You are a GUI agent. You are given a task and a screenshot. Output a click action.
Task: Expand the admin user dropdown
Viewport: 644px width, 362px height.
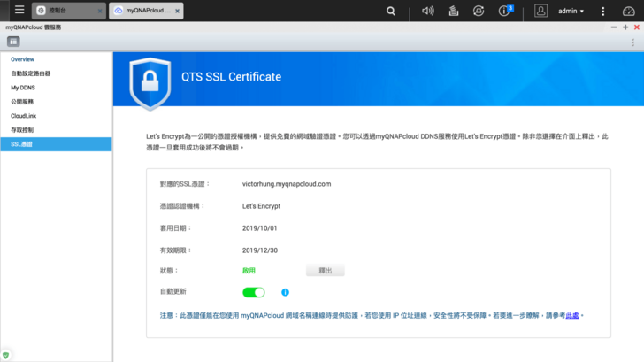click(x=570, y=12)
